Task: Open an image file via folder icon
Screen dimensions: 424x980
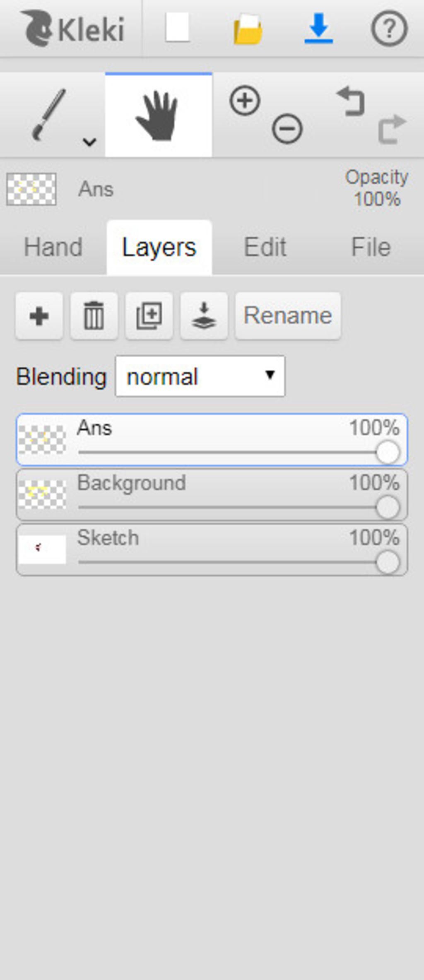Action: [248, 29]
